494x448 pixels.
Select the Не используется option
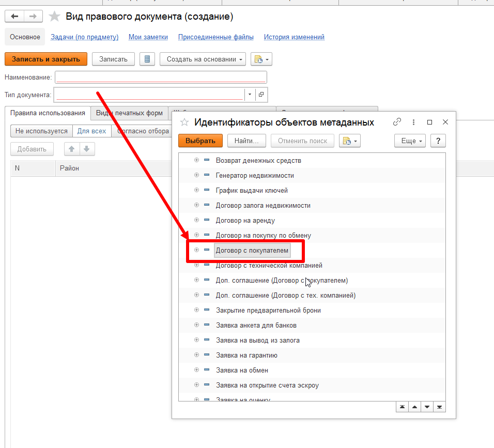(x=41, y=131)
